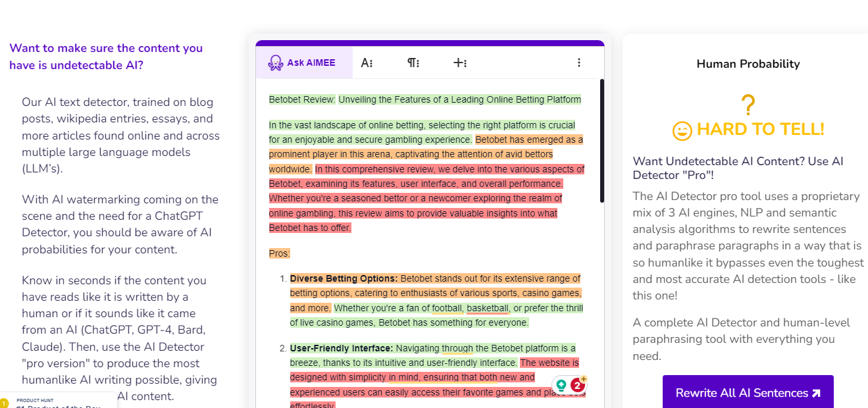Click the green Grammarly lightbulb icon
The image size is (868, 408).
[x=561, y=384]
